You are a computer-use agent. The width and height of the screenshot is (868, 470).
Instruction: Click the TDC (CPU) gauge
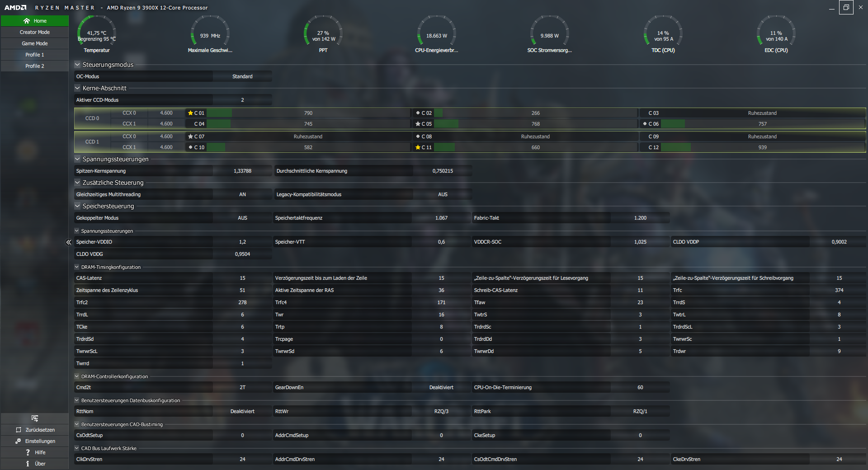point(663,34)
